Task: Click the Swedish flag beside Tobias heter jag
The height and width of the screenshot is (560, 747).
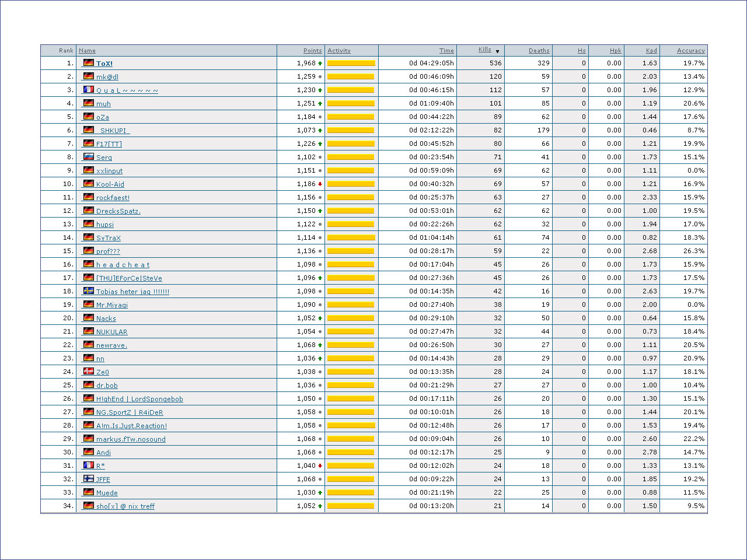Action: tap(89, 291)
